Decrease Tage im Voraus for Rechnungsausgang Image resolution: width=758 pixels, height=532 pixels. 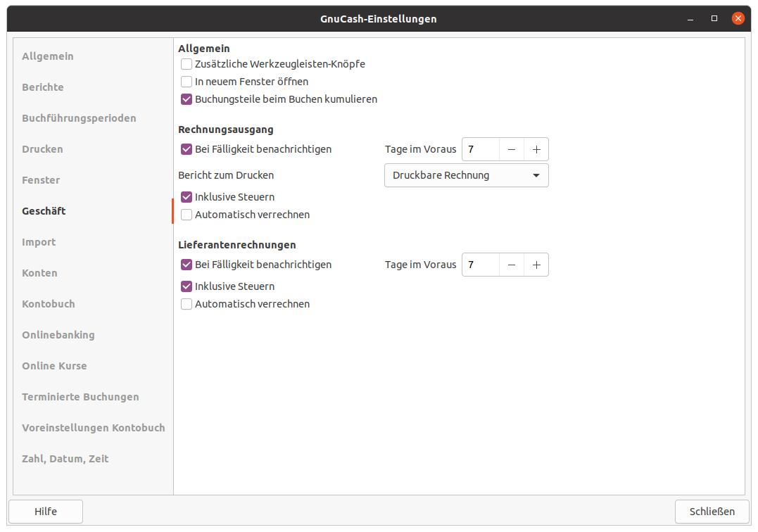[x=512, y=149]
